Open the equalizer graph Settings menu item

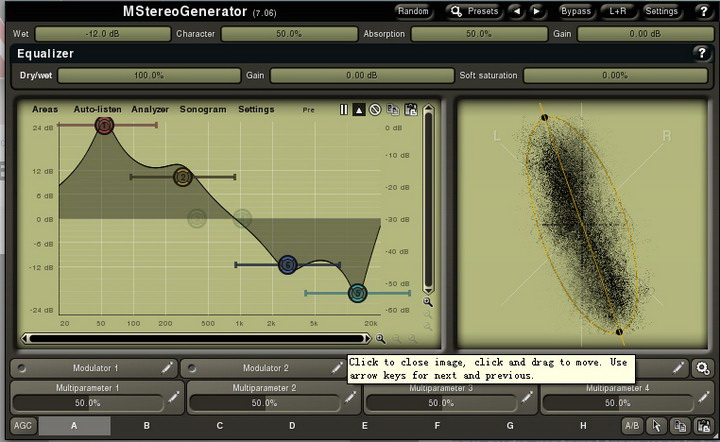click(256, 109)
